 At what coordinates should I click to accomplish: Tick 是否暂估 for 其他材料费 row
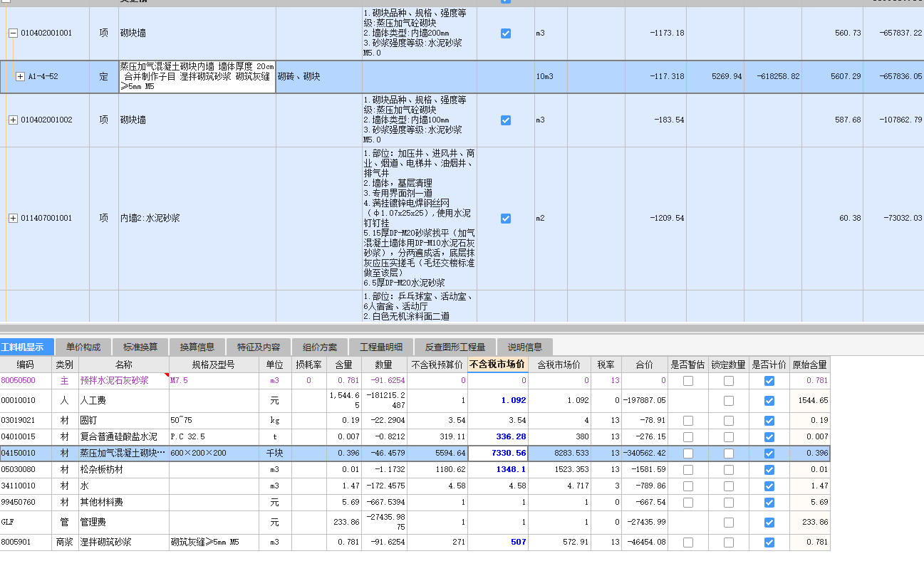(688, 503)
